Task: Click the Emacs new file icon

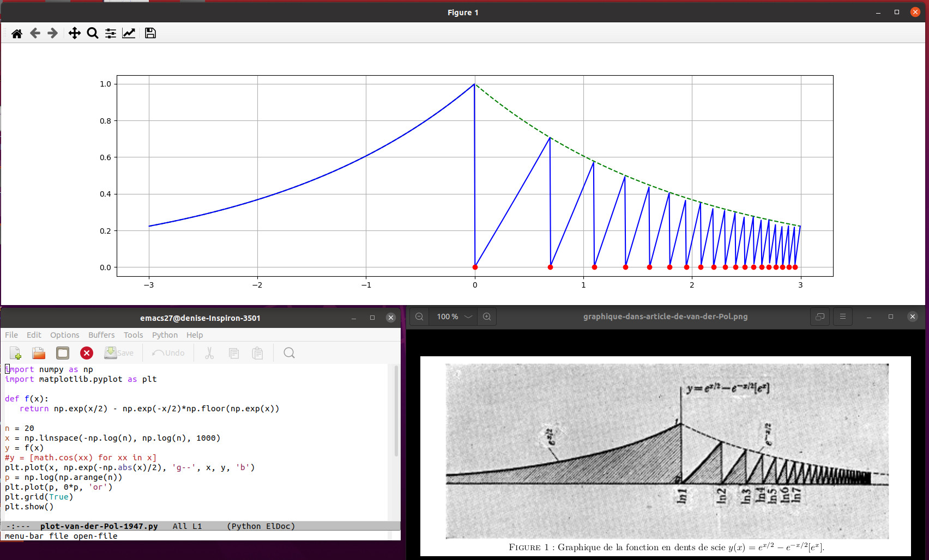Action: click(x=15, y=353)
